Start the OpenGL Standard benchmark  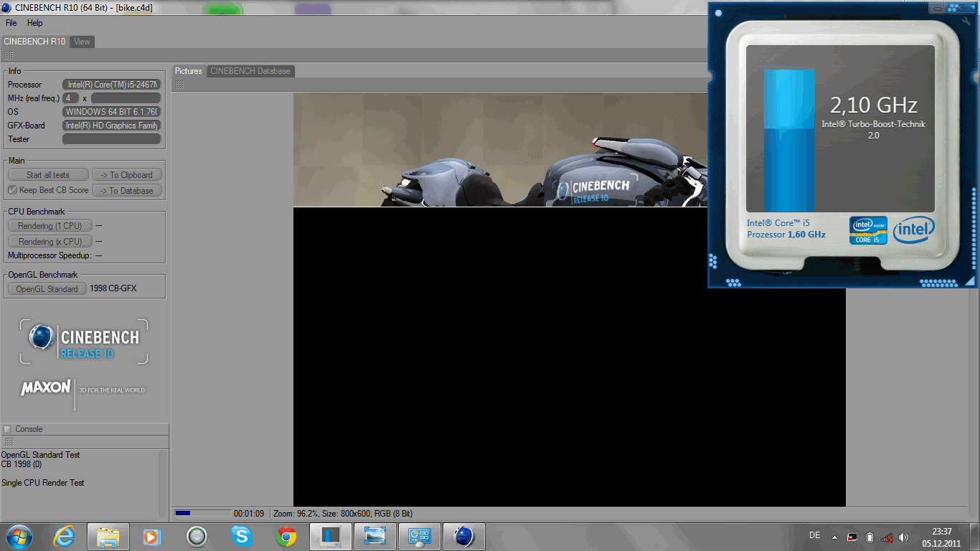(x=47, y=289)
